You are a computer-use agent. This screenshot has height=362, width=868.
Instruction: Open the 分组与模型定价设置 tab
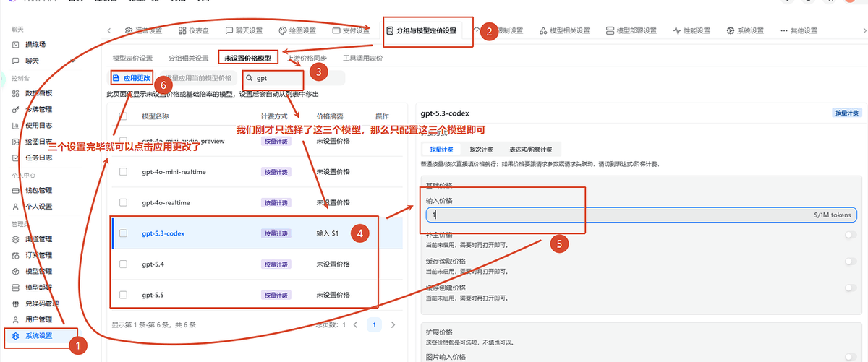tap(421, 30)
